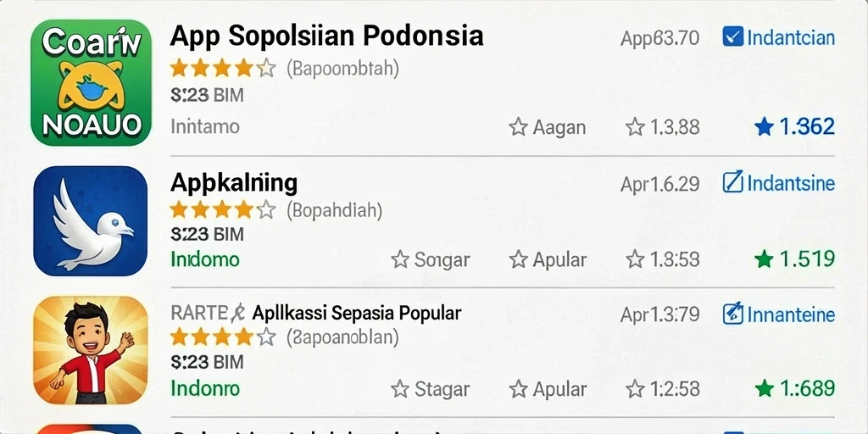Open Aplikassi Sepasia Popular title
This screenshot has height=434, width=868.
coord(357,314)
